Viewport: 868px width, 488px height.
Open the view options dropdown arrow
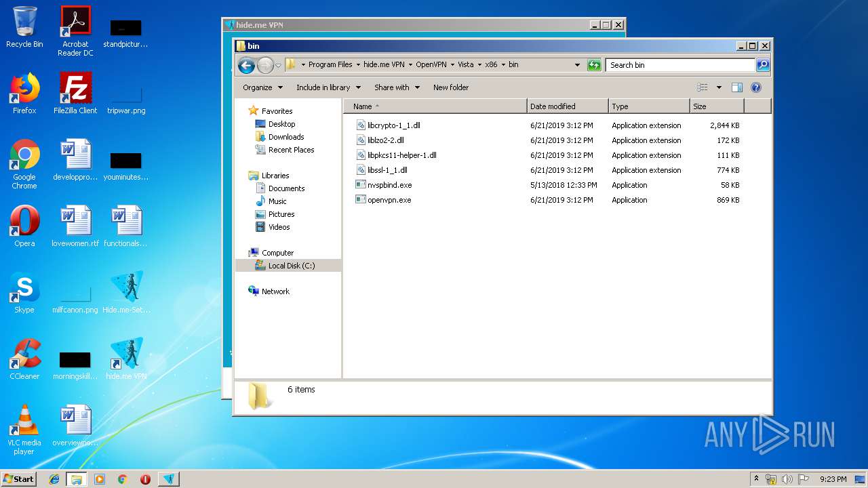click(x=719, y=87)
